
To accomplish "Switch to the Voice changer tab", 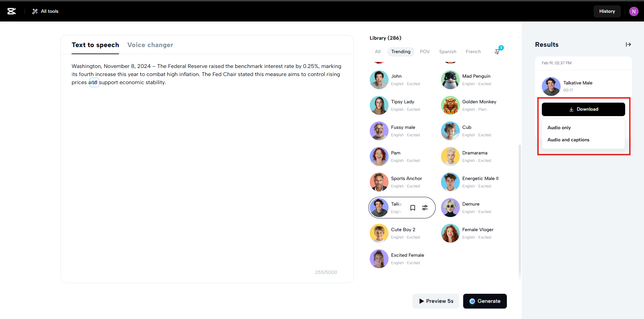I will (x=150, y=45).
